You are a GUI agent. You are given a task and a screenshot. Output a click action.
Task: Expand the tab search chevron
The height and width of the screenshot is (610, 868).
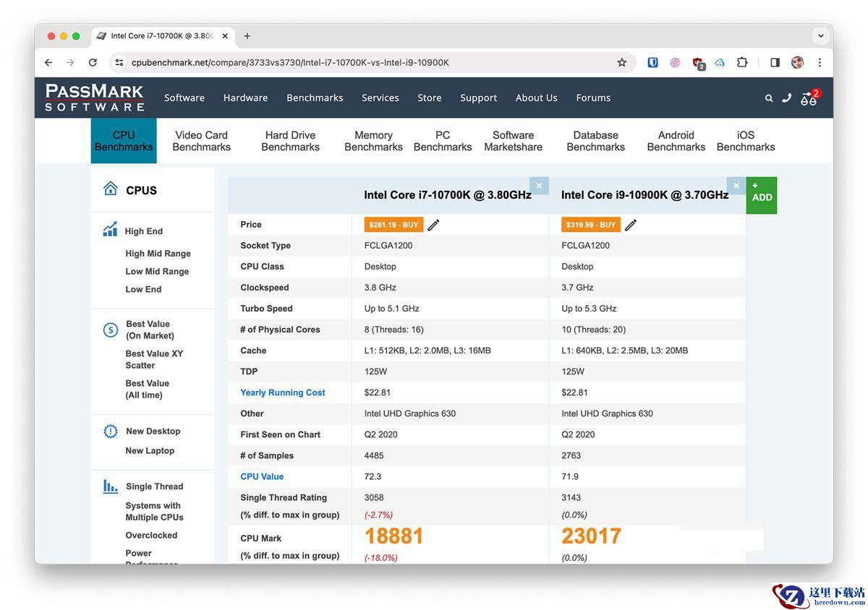coord(820,35)
